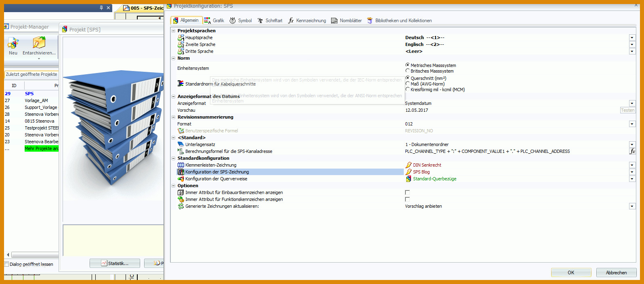Click the Hauptsprache row icon
644x284 pixels.
tap(181, 38)
